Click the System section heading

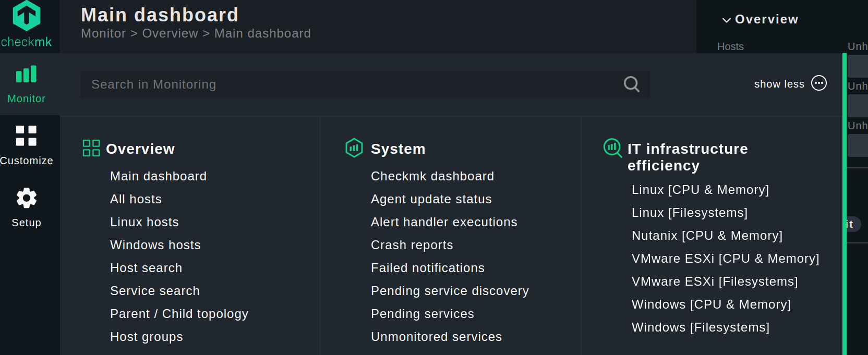[398, 149]
